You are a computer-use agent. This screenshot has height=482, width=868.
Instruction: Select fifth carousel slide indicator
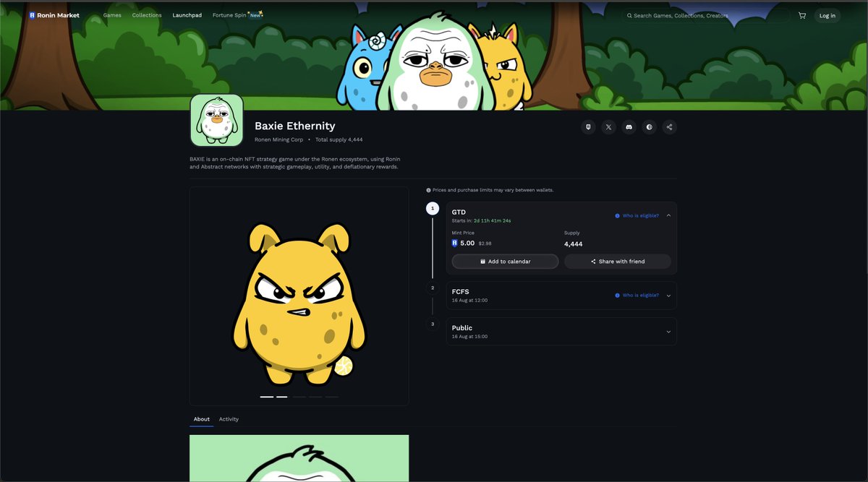click(331, 397)
